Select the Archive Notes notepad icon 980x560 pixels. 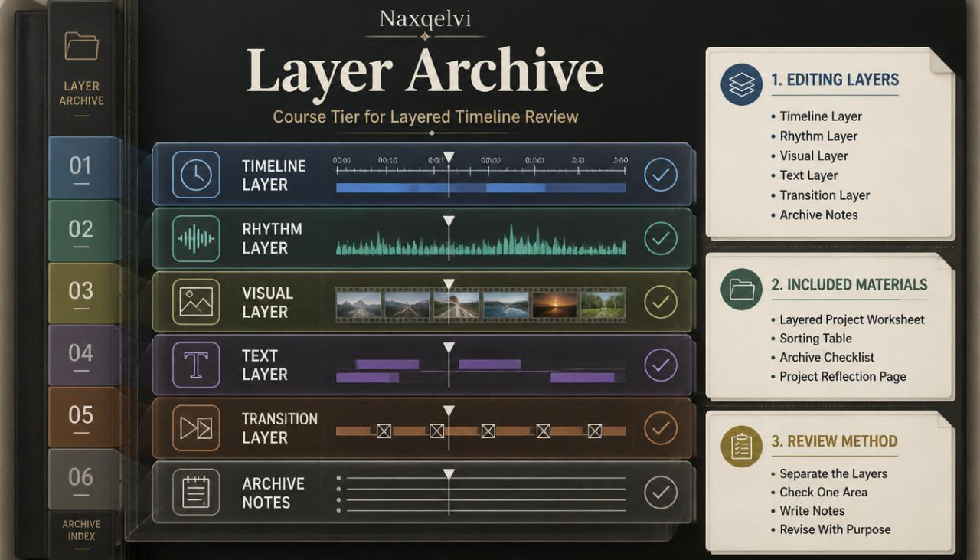click(196, 492)
